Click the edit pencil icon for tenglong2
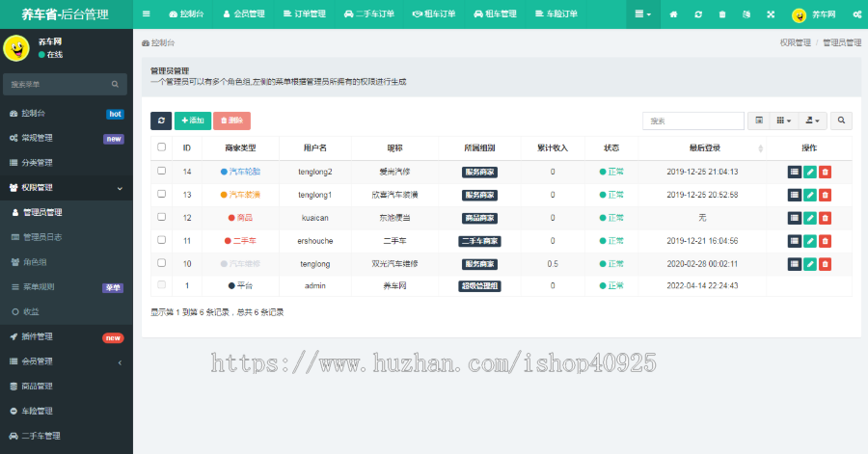The height and width of the screenshot is (454, 868). 810,172
